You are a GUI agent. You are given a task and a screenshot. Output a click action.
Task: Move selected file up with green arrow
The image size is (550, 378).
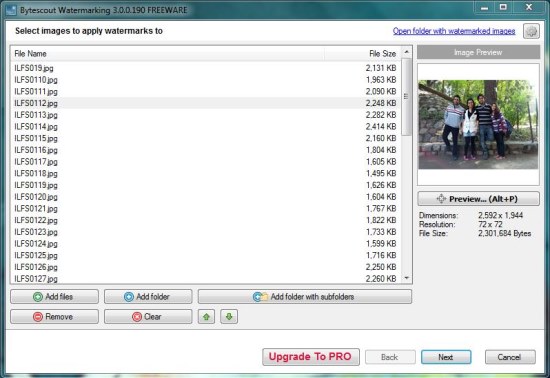click(206, 317)
